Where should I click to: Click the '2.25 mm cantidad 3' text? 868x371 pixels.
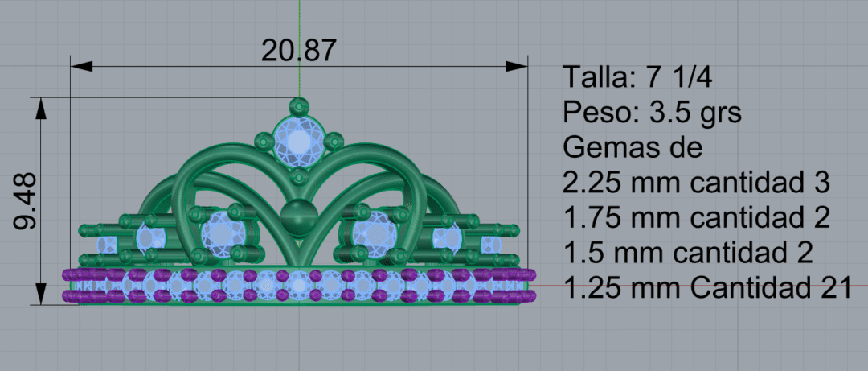(x=697, y=183)
